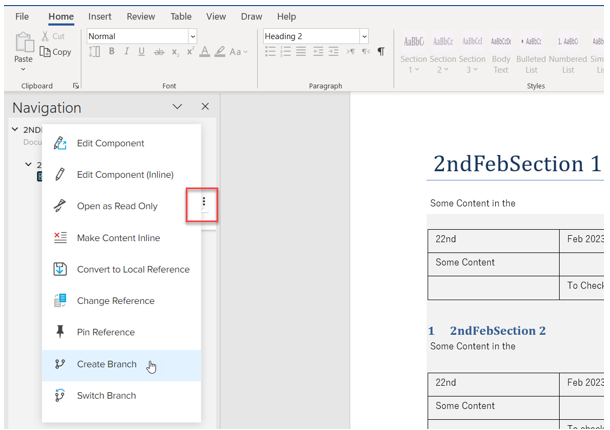Toggle Italic formatting
Viewport: 610px width, 430px height.
point(126,51)
